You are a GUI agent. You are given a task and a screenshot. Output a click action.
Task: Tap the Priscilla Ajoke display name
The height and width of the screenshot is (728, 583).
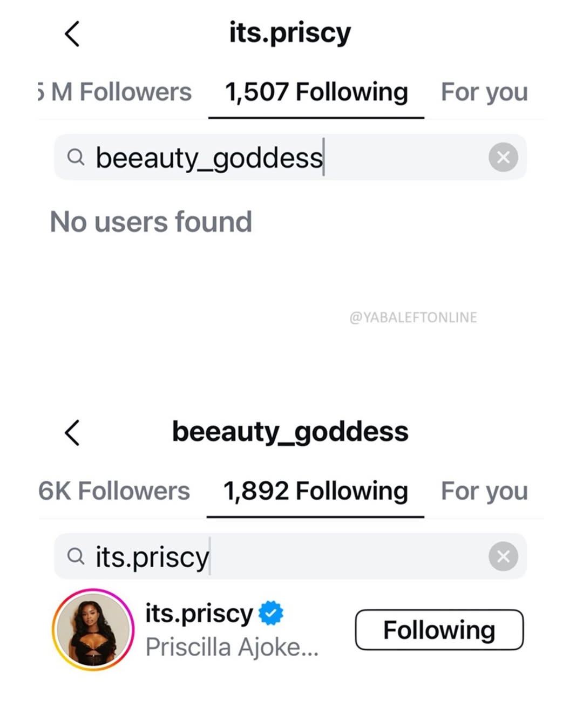pos(232,647)
